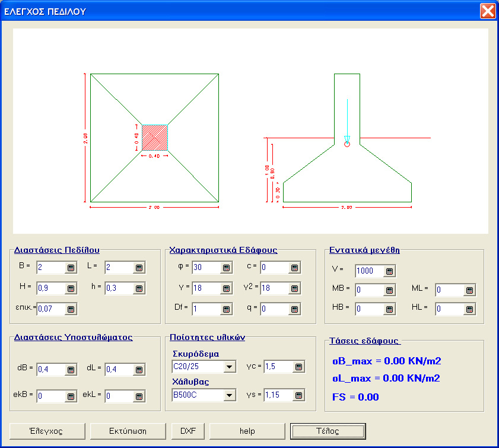Viewport: 499px width, 448px height.
Task: Click the σL_max result text
Action: coord(386,379)
